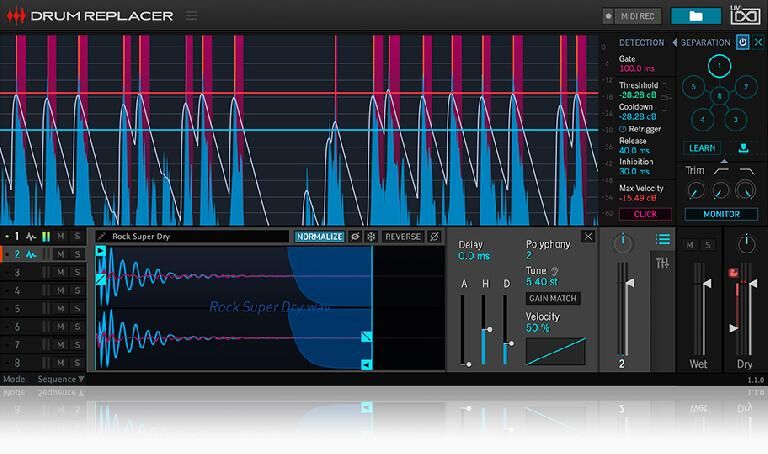Close the Separation panel with X icon
This screenshot has width=768, height=454.
[758, 43]
